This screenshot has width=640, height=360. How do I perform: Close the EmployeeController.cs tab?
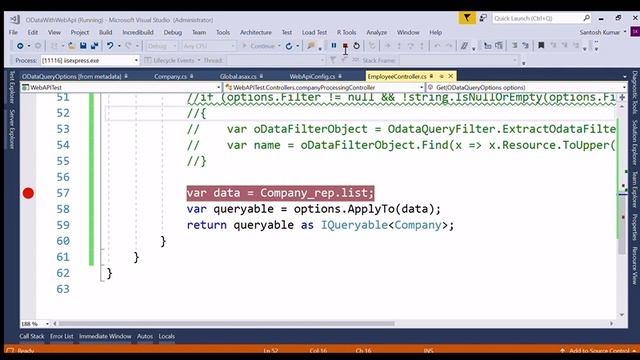coord(451,76)
